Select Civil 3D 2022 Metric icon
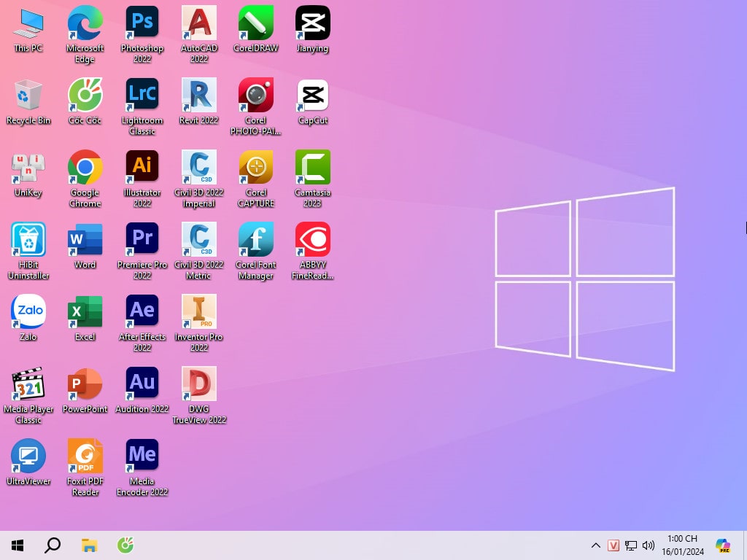The height and width of the screenshot is (560, 747). point(199,252)
